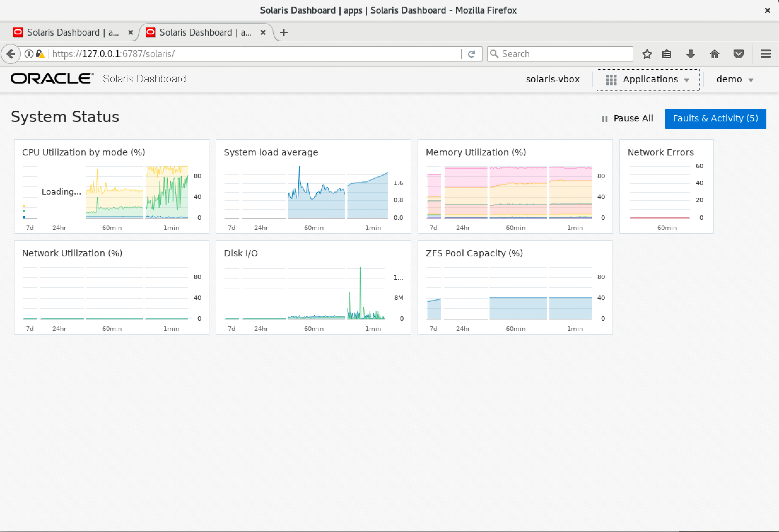This screenshot has width=779, height=532.
Task: Pause all charts with Pause All
Action: (627, 118)
